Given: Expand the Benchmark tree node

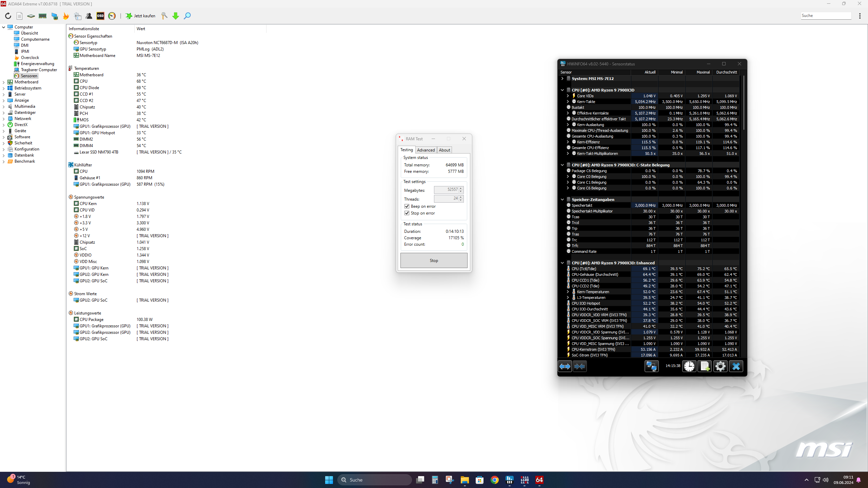Looking at the screenshot, I should (x=4, y=161).
